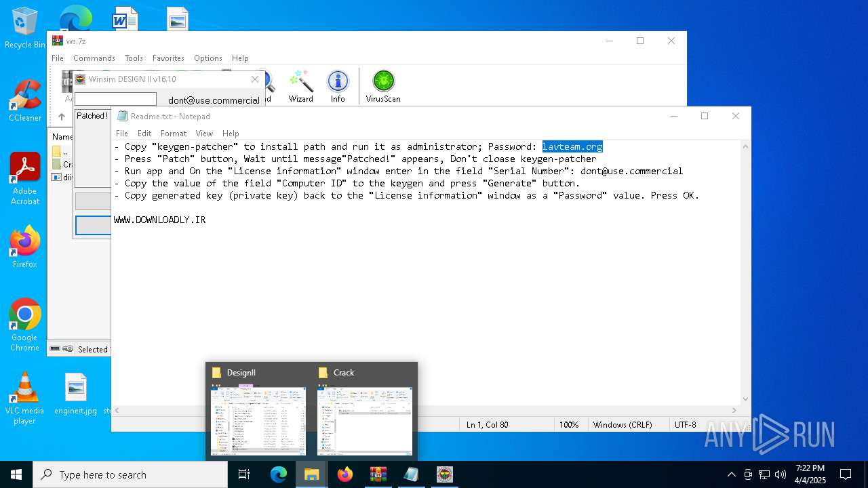The width and height of the screenshot is (868, 488).
Task: Select parent folder '..' row in WinRAR
Action: click(65, 152)
